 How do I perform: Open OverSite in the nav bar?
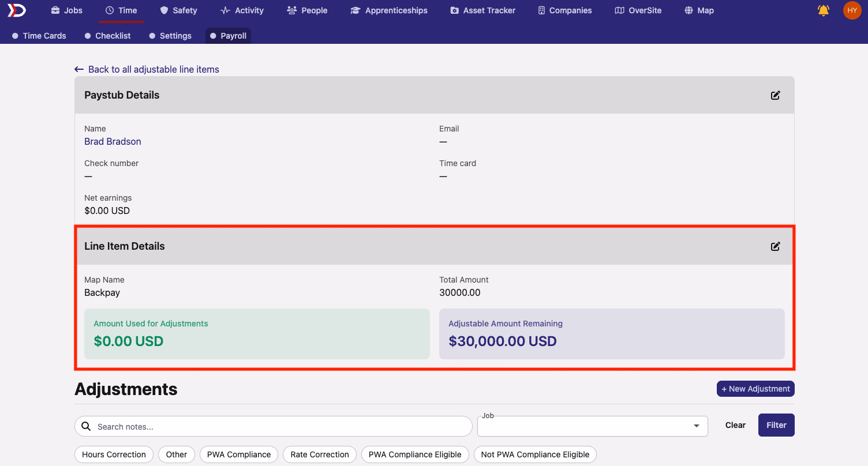coord(638,10)
